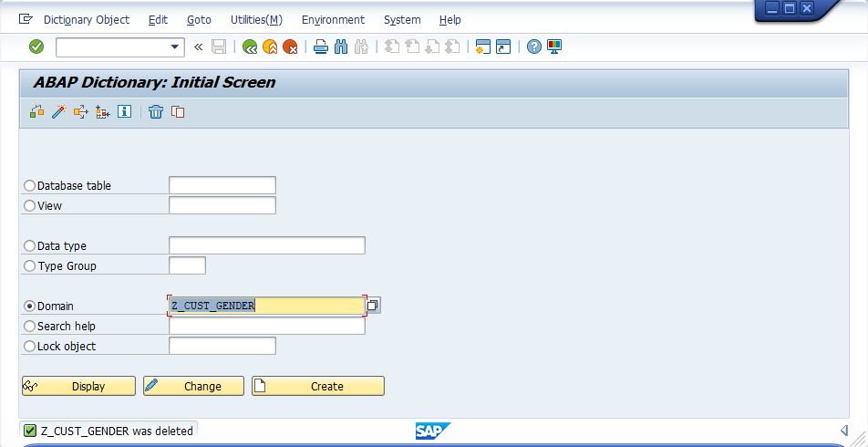Click the red Cancel icon
This screenshot has height=447, width=868.
click(x=290, y=47)
